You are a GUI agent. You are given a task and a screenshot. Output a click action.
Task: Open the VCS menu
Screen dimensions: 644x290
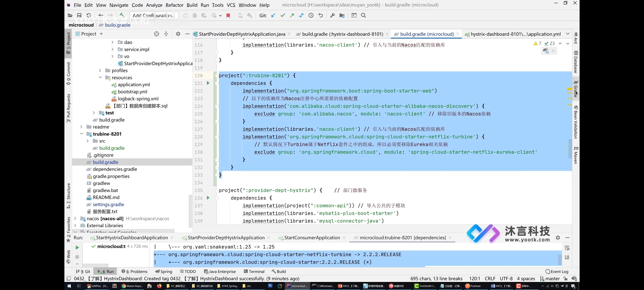[231, 5]
